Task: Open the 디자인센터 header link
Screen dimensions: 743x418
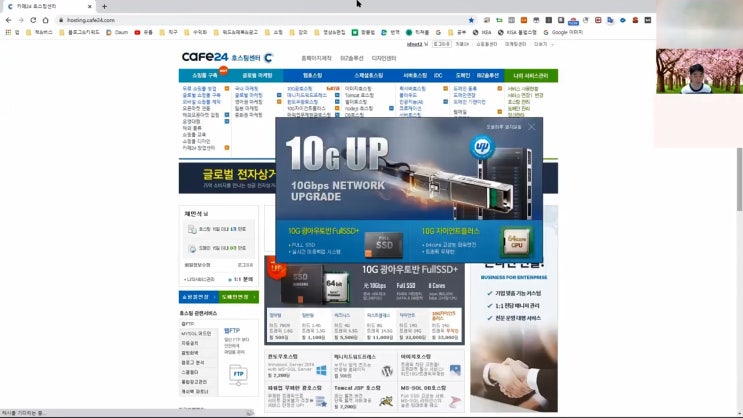Action: tap(383, 58)
